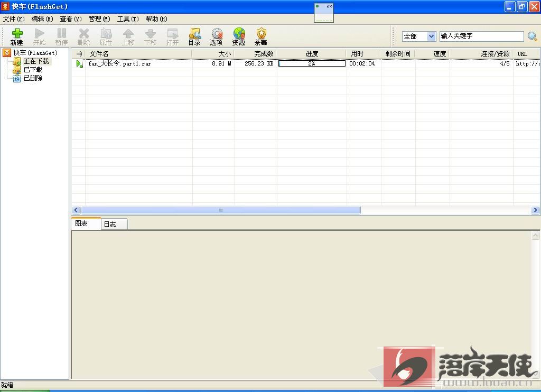Click the task list scroll-right arrow
This screenshot has width=541, height=392.
tap(535, 210)
